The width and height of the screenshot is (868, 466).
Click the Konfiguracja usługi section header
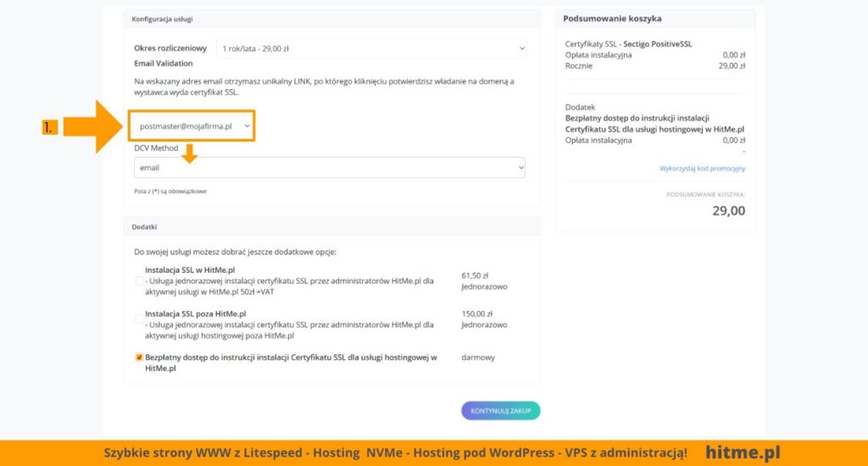coord(162,19)
